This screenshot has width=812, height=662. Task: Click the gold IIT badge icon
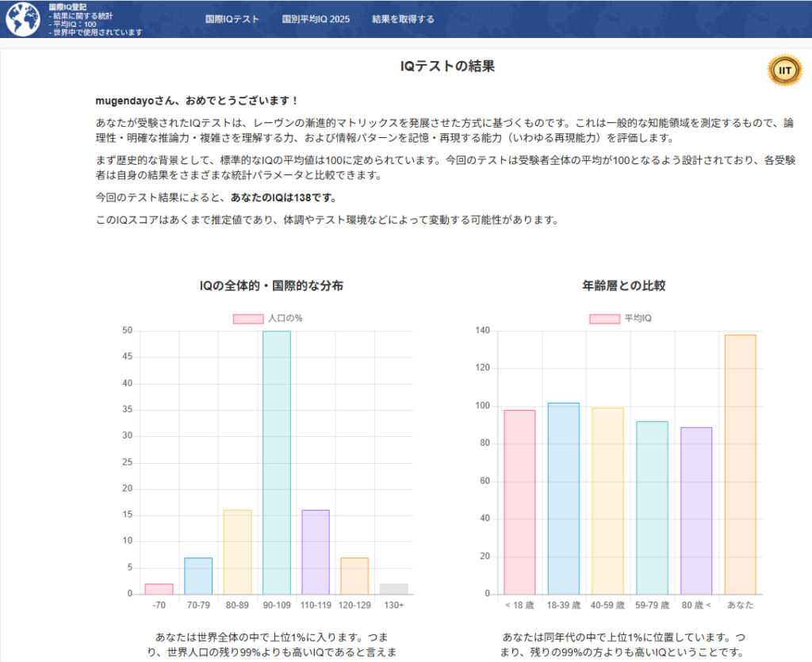pyautogui.click(x=784, y=71)
